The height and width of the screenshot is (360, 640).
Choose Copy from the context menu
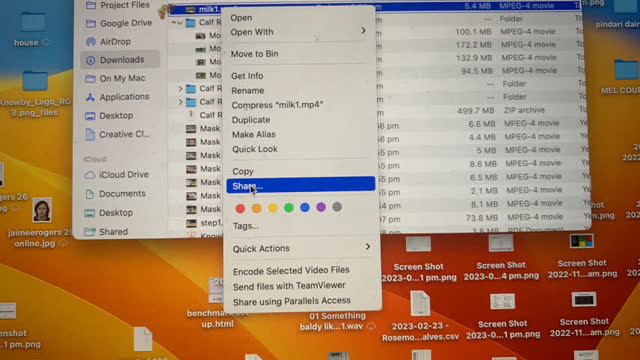[x=243, y=171]
